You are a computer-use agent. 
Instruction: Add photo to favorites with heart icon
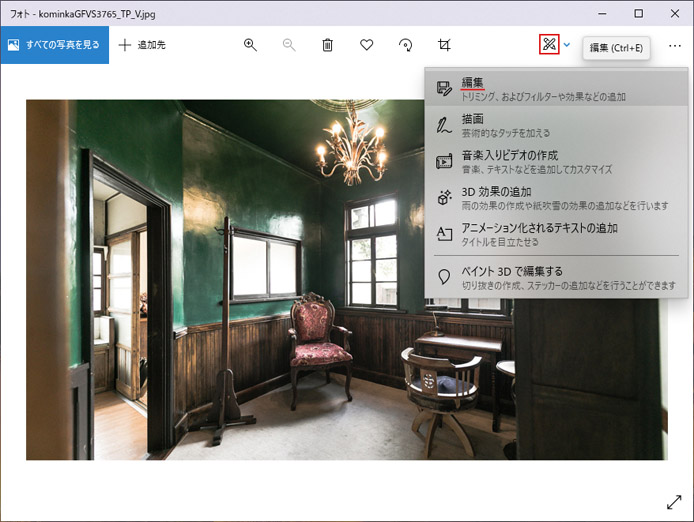tap(366, 45)
